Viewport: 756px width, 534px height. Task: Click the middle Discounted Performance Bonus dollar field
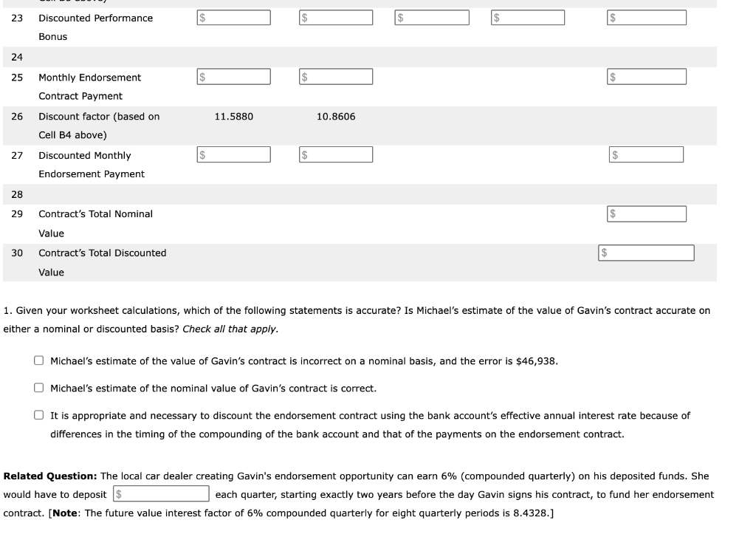432,16
